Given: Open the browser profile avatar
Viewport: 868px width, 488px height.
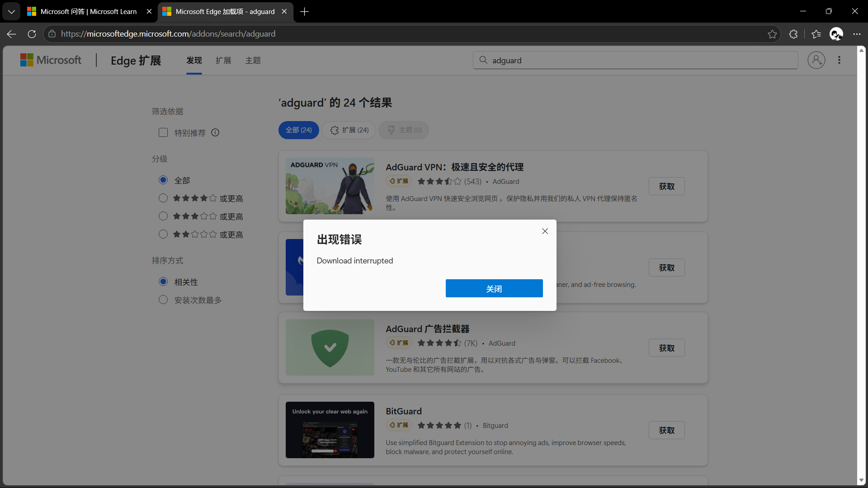Looking at the screenshot, I should pos(836,34).
